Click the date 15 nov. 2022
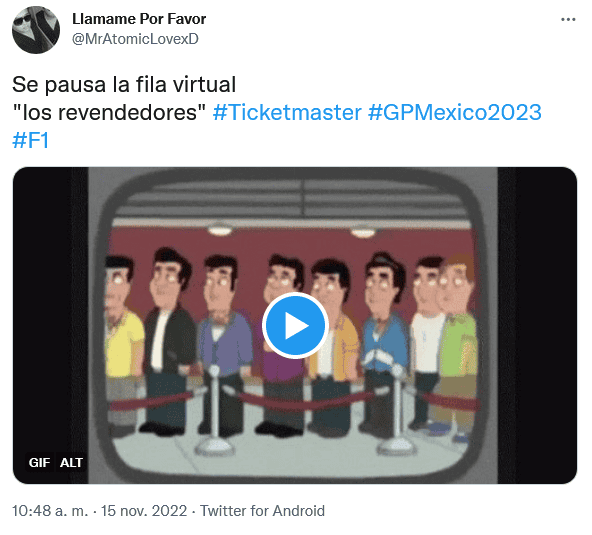Screen dimensions: 592x535 144,511
